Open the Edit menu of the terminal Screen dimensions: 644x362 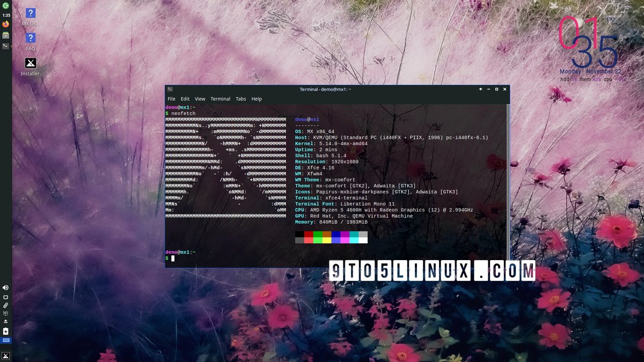[185, 99]
